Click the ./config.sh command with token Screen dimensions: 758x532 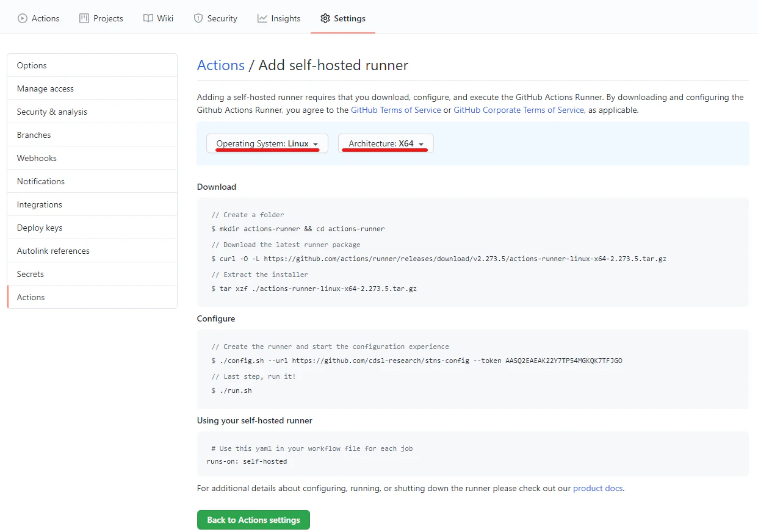coord(417,361)
